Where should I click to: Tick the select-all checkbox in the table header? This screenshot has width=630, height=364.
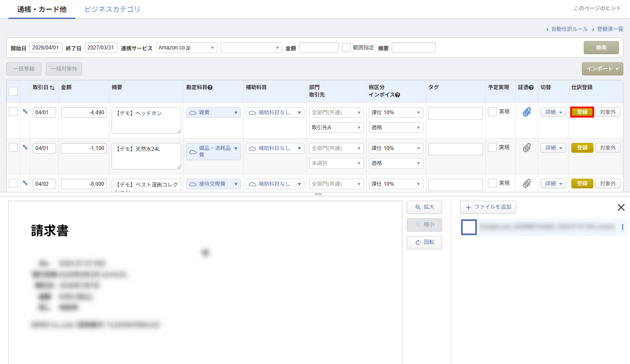click(13, 91)
